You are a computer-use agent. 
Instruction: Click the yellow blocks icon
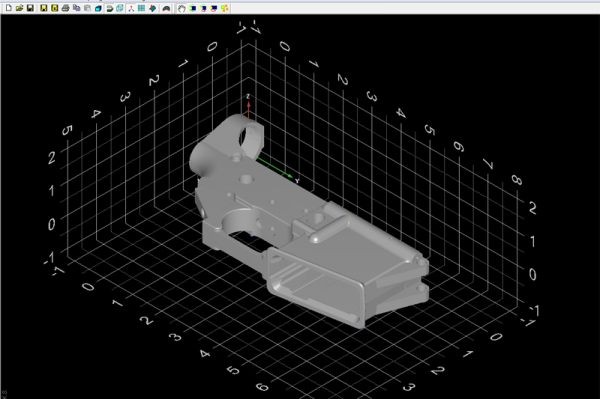pyautogui.click(x=225, y=8)
